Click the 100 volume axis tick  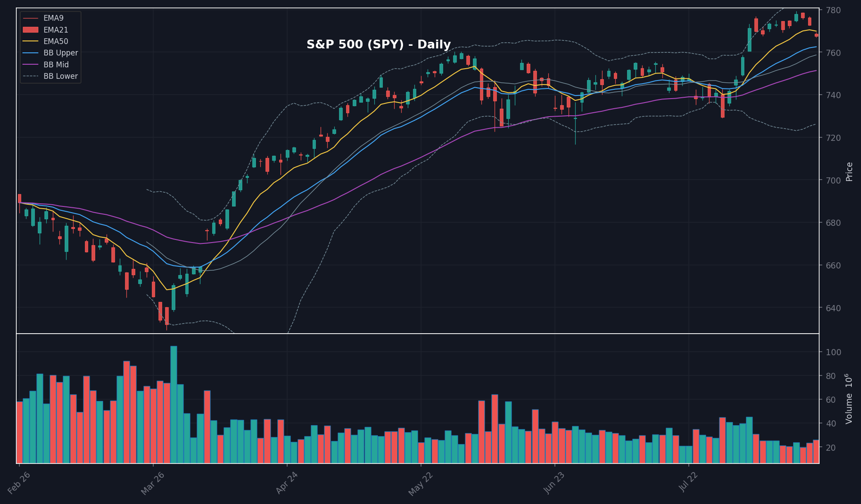833,352
